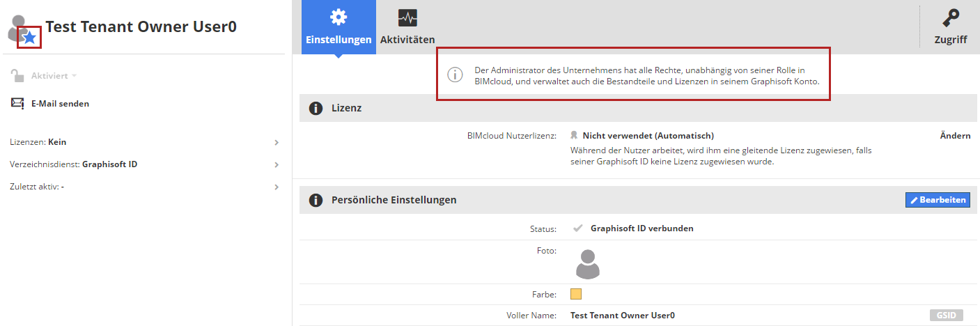
Task: Click the unlocked padlock status icon
Action: [17, 75]
